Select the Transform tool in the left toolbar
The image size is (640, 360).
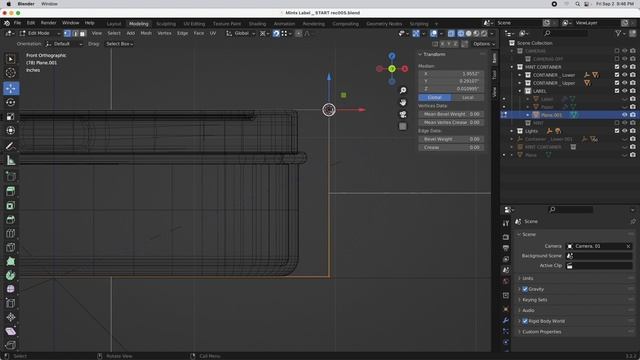coord(11,131)
